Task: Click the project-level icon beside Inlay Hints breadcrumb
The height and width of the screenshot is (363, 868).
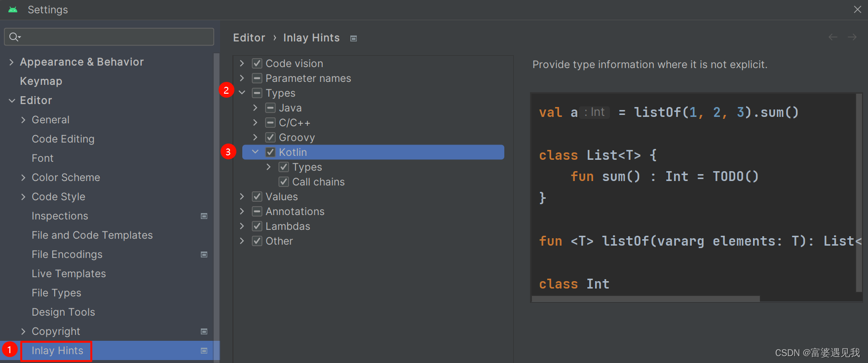Action: (x=353, y=38)
